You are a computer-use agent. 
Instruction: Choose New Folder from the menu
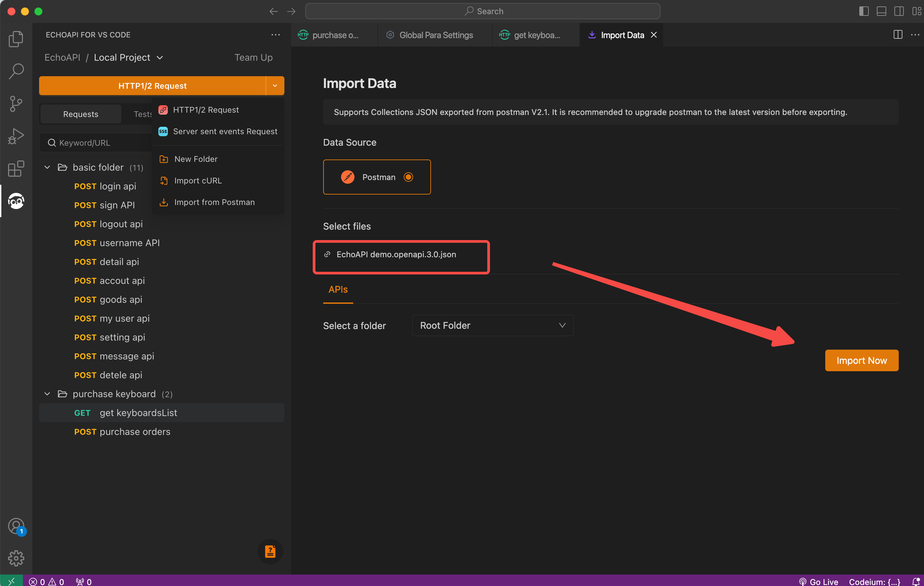[218, 159]
